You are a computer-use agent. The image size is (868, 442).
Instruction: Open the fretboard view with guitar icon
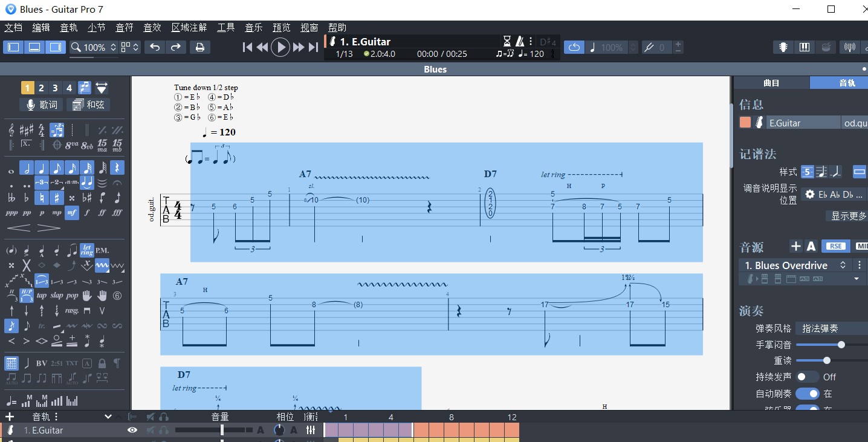pyautogui.click(x=783, y=47)
